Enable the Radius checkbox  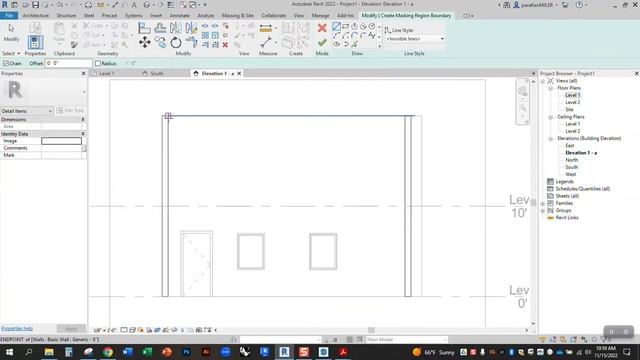(98, 63)
